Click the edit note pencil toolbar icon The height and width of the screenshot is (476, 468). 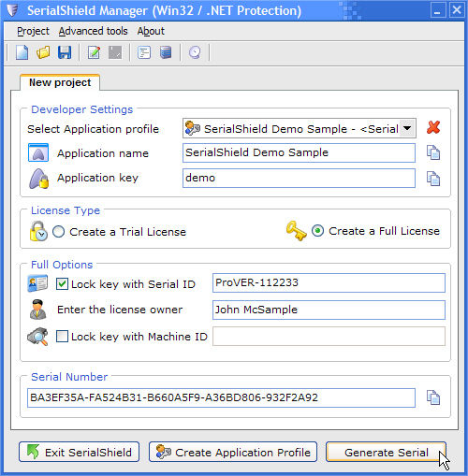point(94,52)
